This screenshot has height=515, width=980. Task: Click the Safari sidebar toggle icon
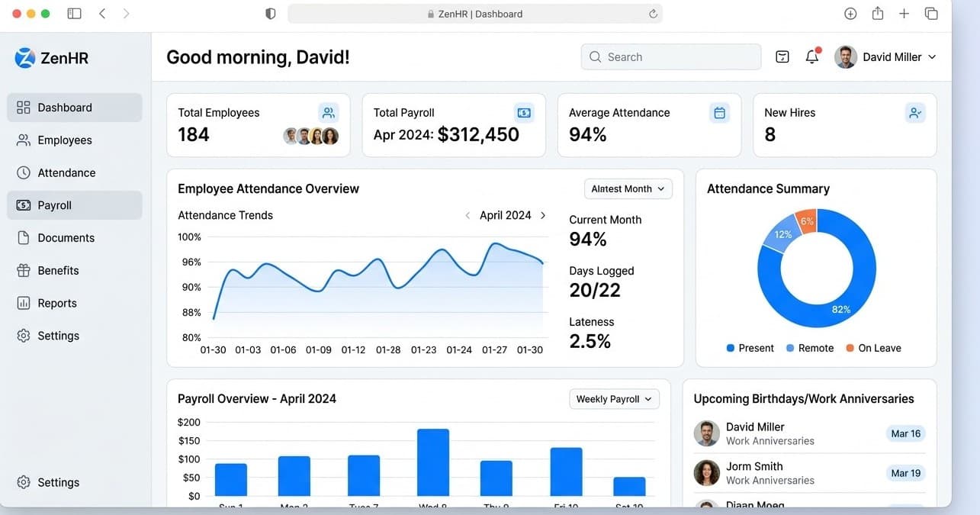74,14
